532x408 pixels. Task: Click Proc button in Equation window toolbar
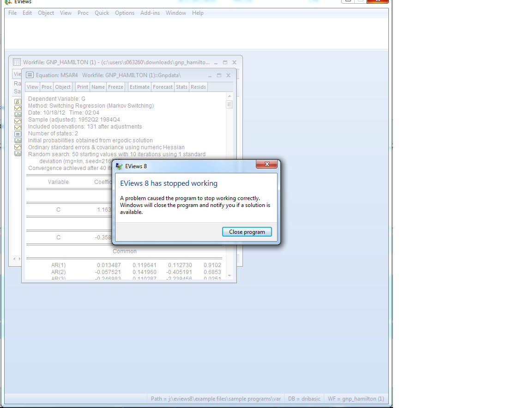pyautogui.click(x=47, y=87)
